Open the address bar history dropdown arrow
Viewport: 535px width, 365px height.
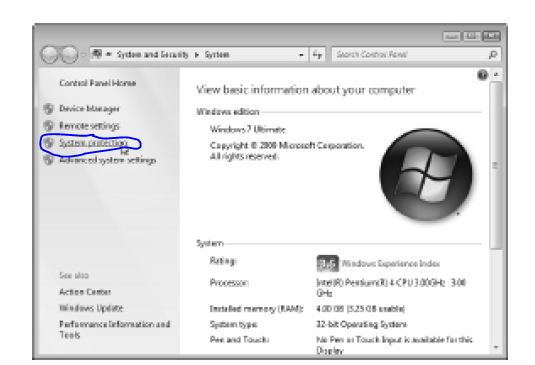(x=301, y=55)
